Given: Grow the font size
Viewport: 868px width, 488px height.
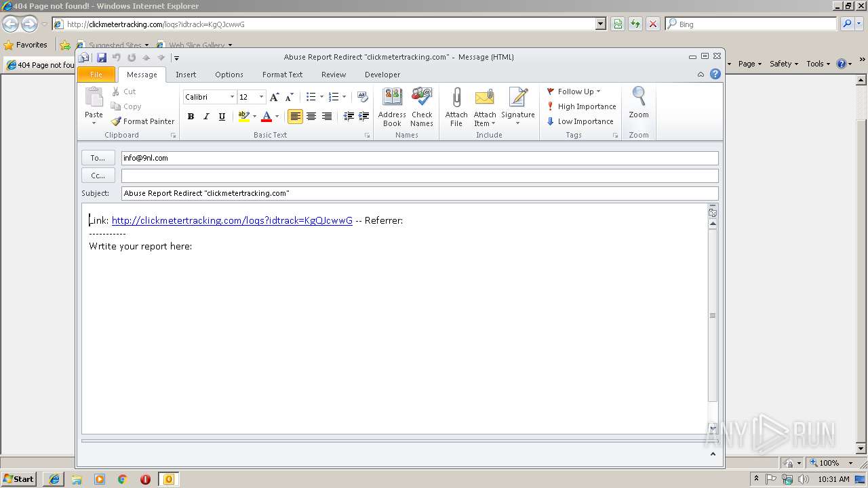Looking at the screenshot, I should click(274, 97).
